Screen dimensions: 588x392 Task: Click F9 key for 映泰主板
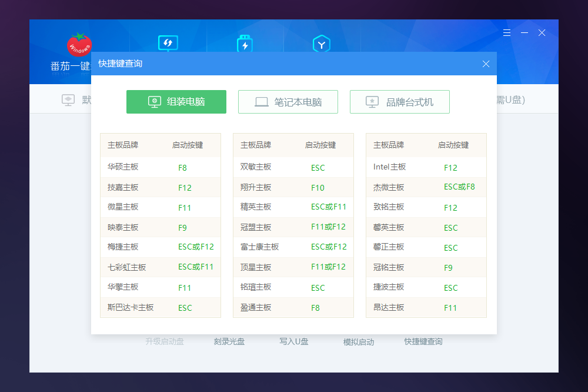pyautogui.click(x=183, y=228)
